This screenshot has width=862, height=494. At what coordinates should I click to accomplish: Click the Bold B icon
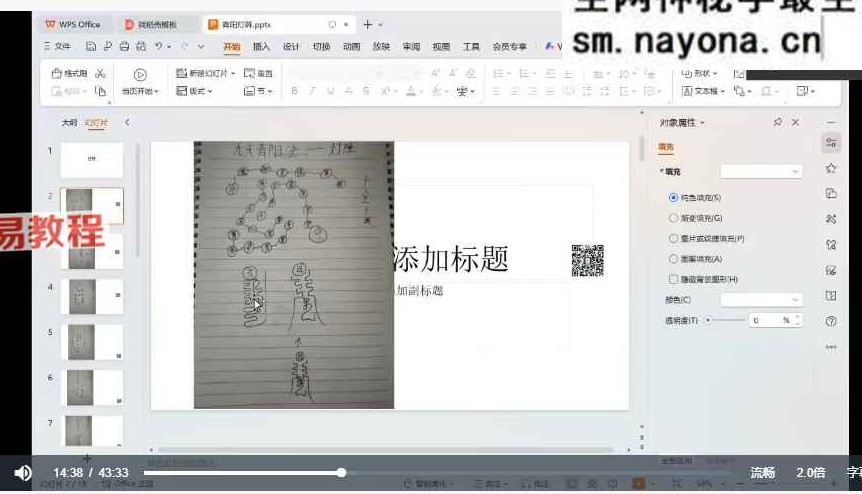tap(295, 91)
